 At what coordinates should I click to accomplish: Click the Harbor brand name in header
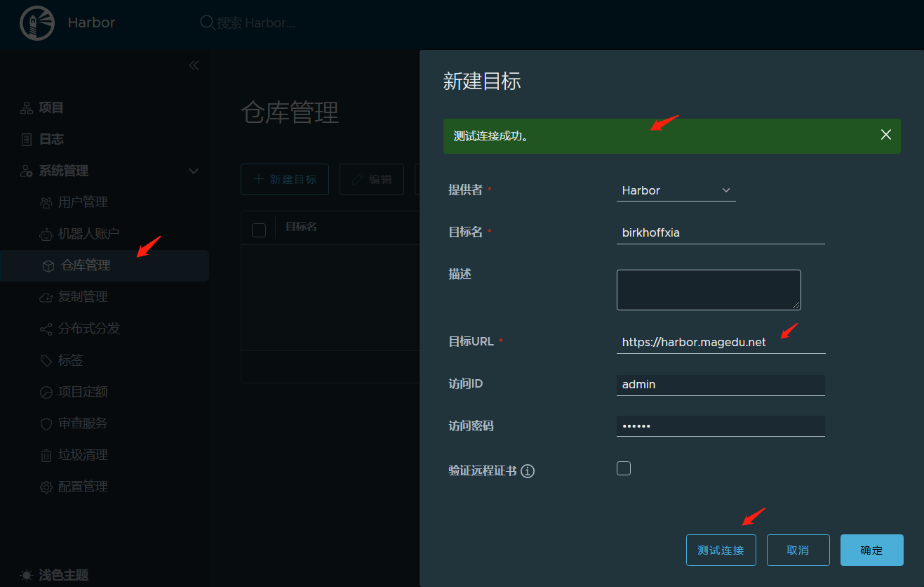pyautogui.click(x=91, y=22)
